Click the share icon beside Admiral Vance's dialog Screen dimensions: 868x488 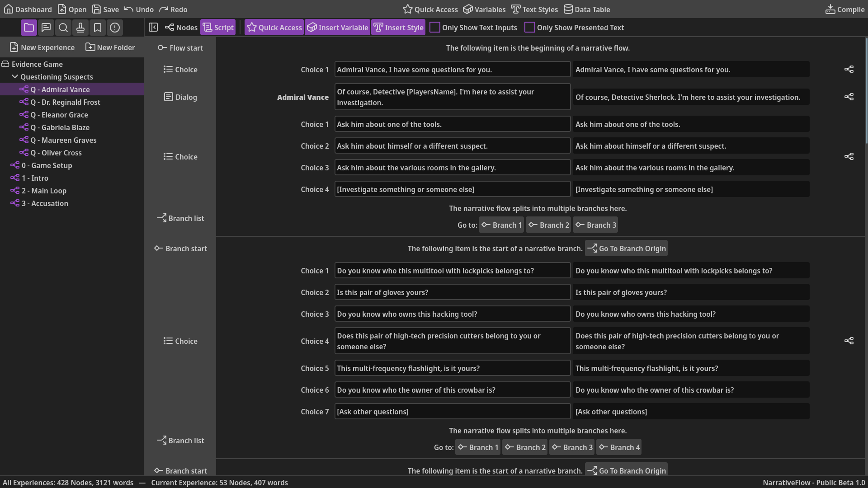(849, 97)
